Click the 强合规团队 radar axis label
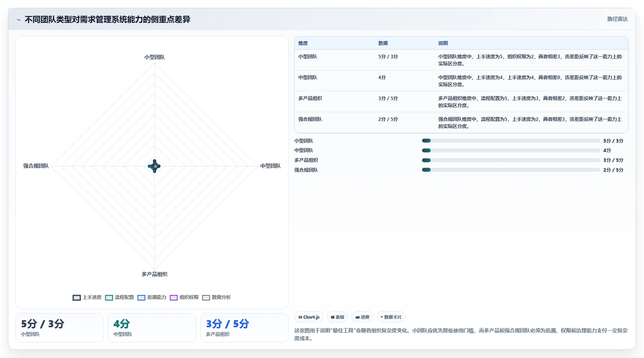644x358 pixels. (36, 166)
